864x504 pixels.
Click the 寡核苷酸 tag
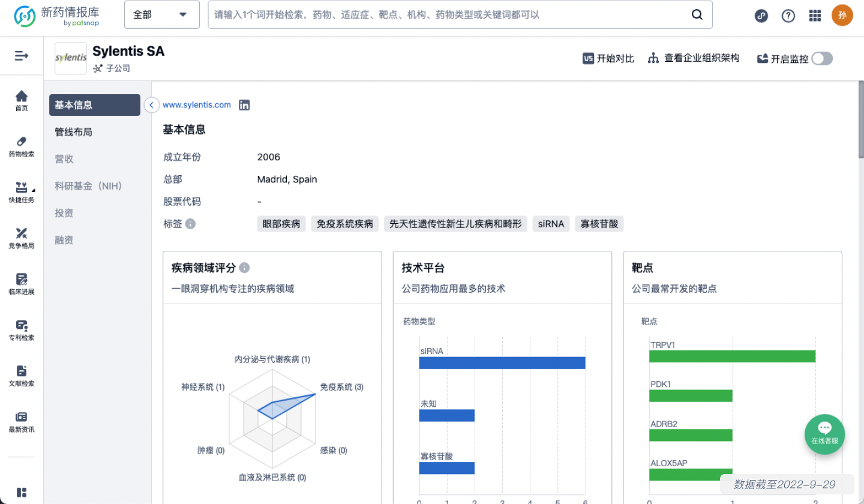(x=599, y=224)
